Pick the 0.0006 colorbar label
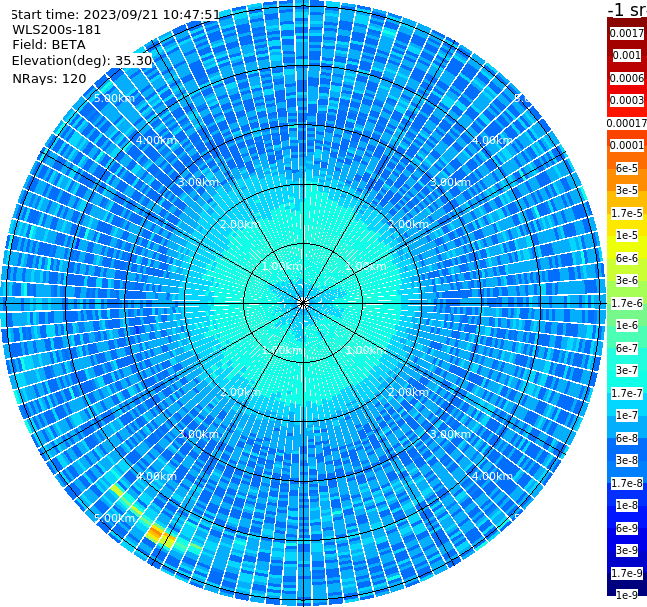 coord(627,78)
